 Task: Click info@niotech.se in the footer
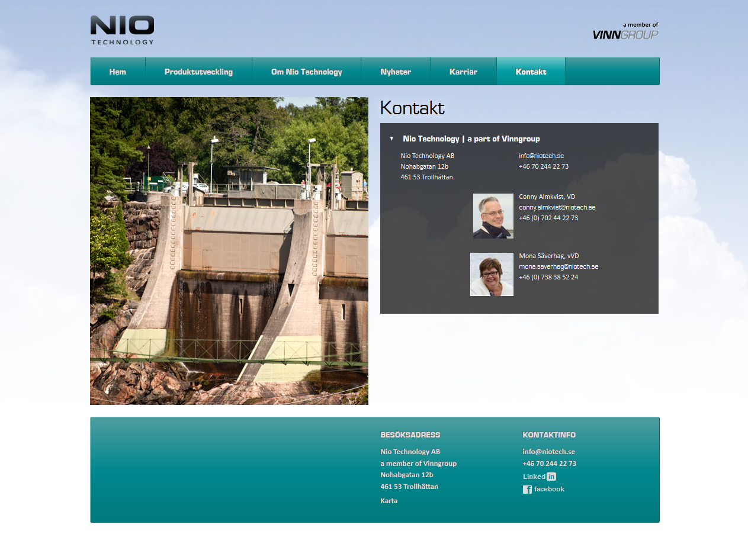click(x=549, y=452)
